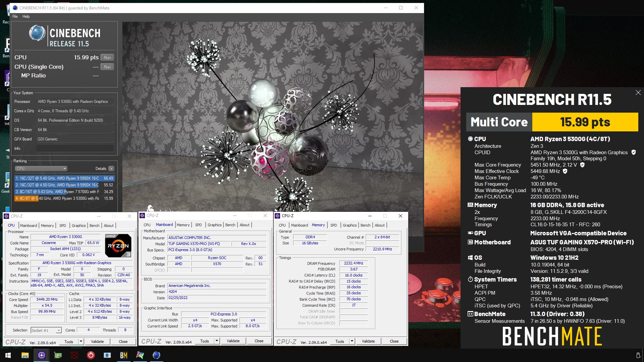Open the Windows Start menu

pos(8,355)
